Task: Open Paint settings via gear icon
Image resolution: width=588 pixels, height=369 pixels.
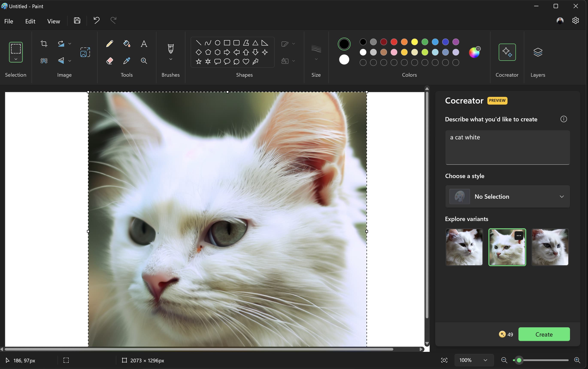Action: point(575,21)
